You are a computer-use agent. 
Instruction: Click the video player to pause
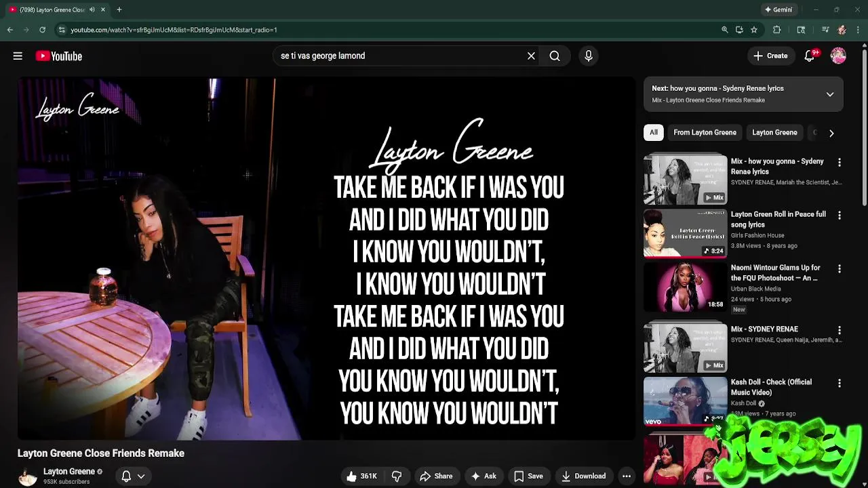tap(326, 259)
